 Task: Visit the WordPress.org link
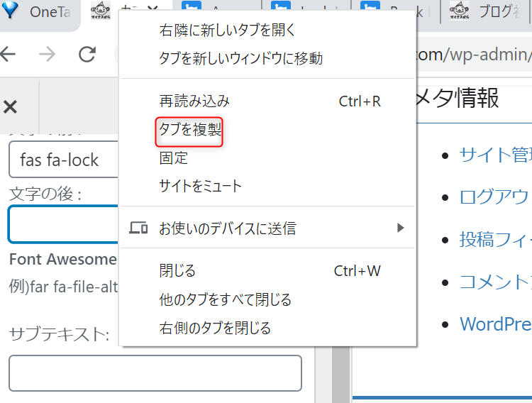click(495, 324)
